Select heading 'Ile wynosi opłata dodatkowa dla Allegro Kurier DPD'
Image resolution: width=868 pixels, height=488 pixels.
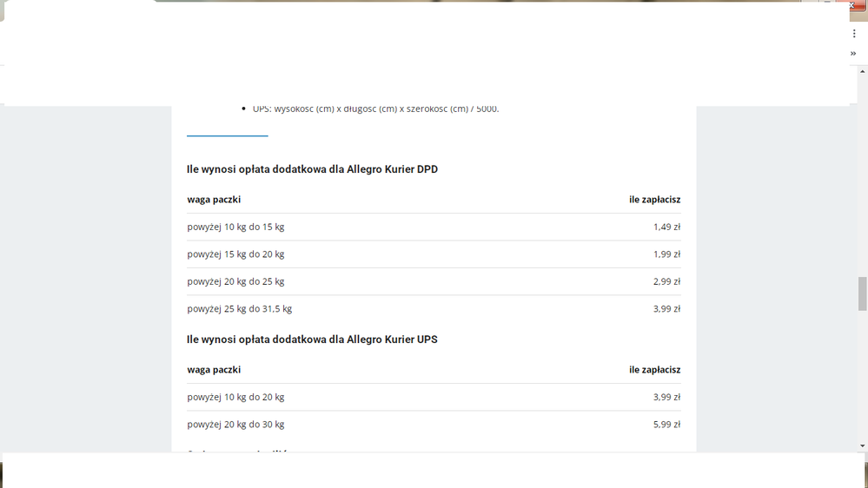coord(312,169)
